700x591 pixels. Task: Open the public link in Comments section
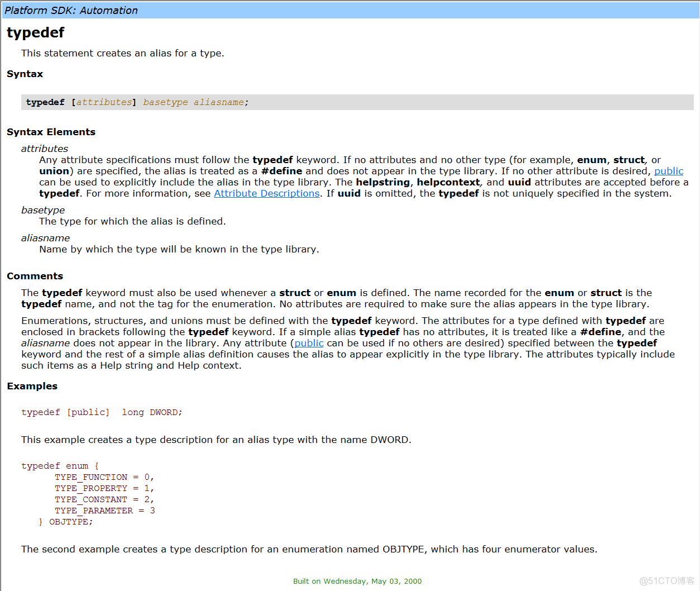click(309, 343)
